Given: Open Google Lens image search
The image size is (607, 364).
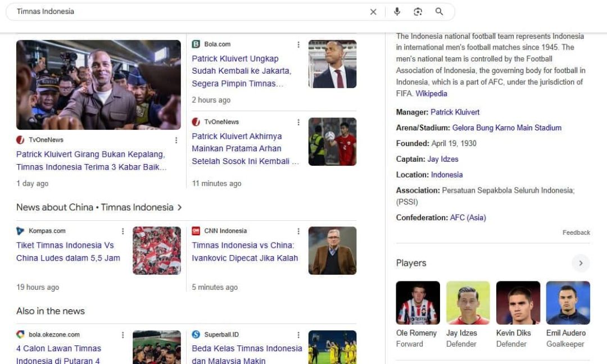Looking at the screenshot, I should 418,11.
